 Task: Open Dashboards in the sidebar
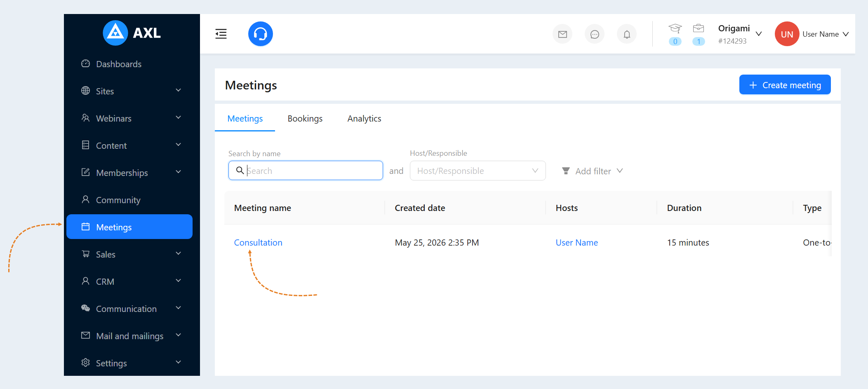pyautogui.click(x=129, y=64)
